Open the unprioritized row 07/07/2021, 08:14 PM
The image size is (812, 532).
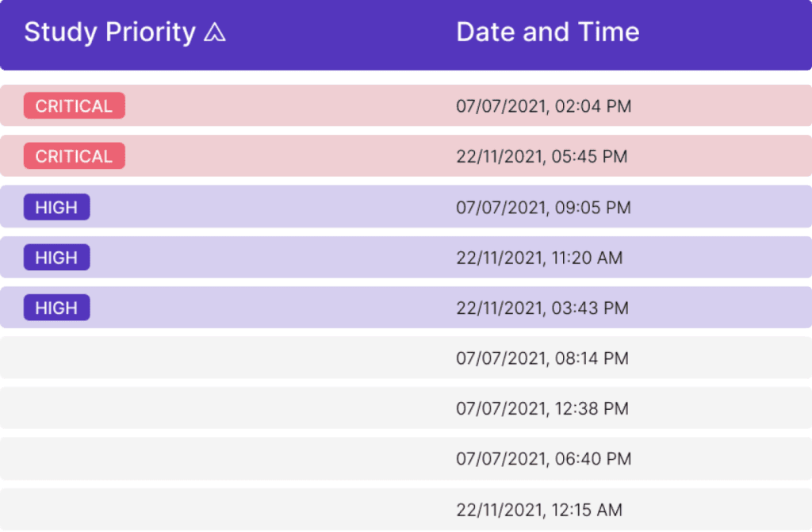tap(406, 358)
